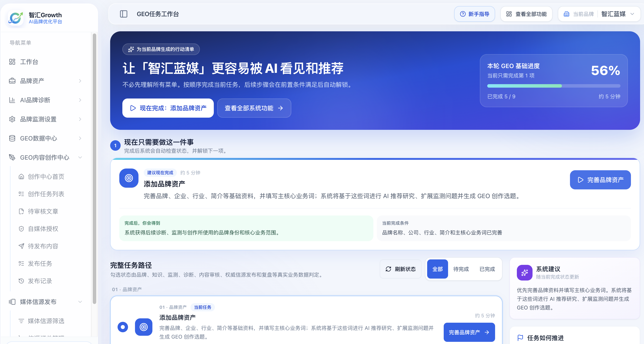Click the 建议现在完成 tag
644x344 pixels.
(160, 172)
